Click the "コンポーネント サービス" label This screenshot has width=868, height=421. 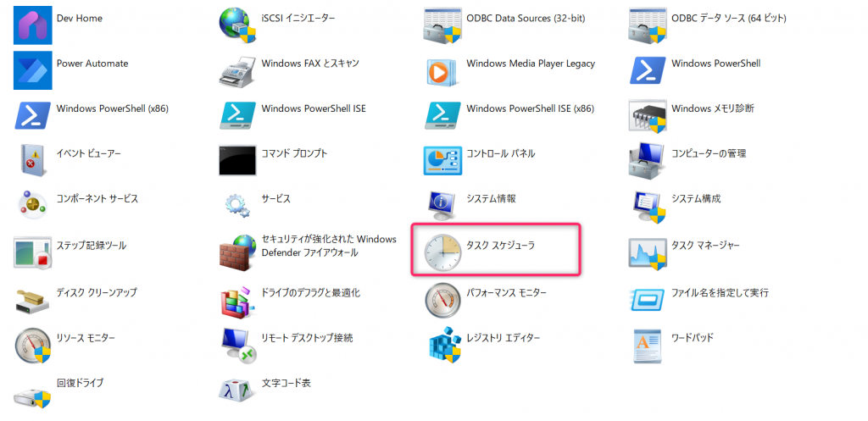pos(97,198)
